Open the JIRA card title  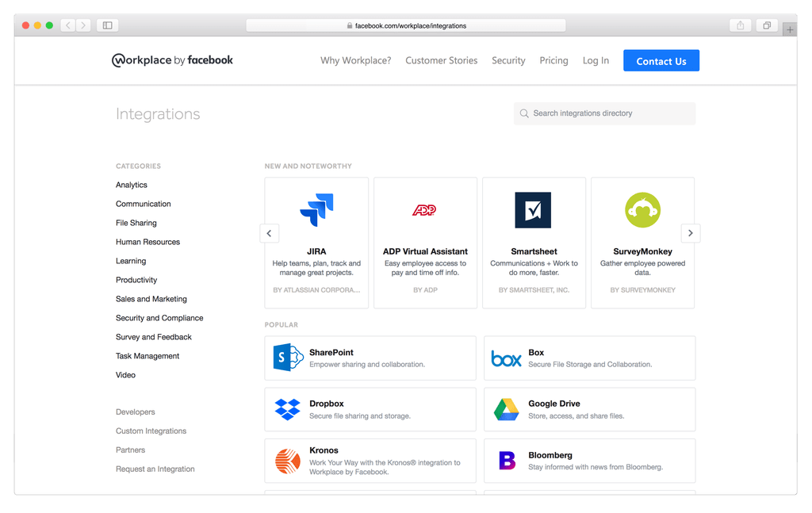(x=316, y=251)
